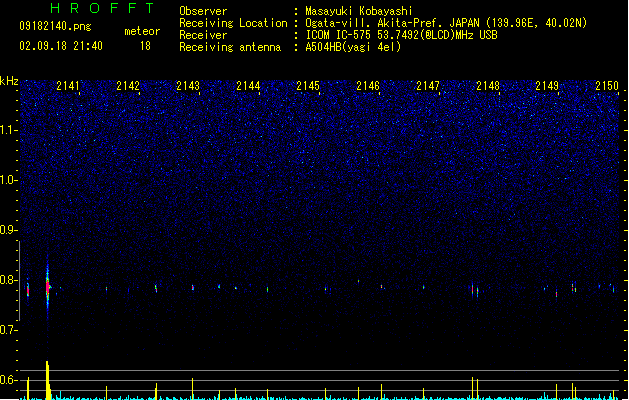Click the strongest meteor echo after 2140
The image size is (629, 400).
pyautogui.click(x=47, y=287)
